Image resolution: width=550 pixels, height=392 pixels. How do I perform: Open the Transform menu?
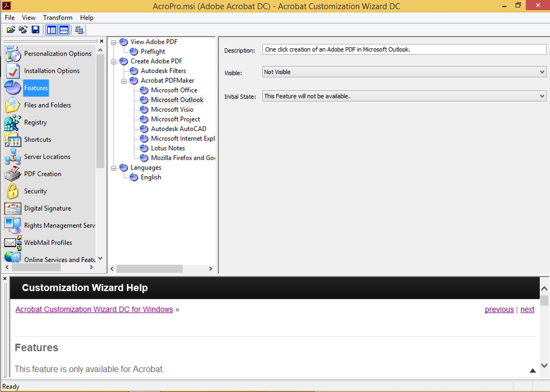[x=58, y=18]
